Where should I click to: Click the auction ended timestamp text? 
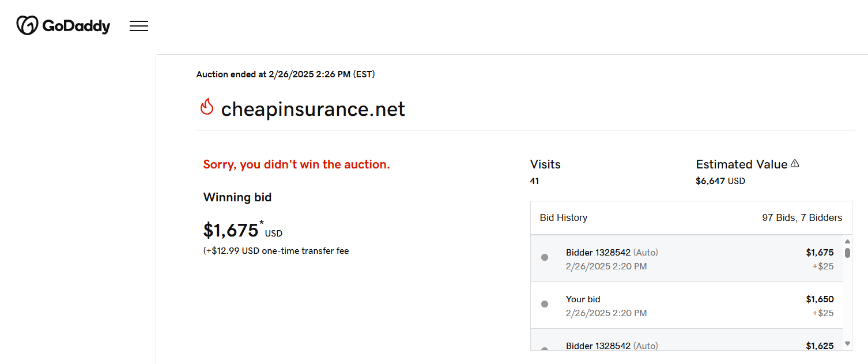click(x=285, y=74)
